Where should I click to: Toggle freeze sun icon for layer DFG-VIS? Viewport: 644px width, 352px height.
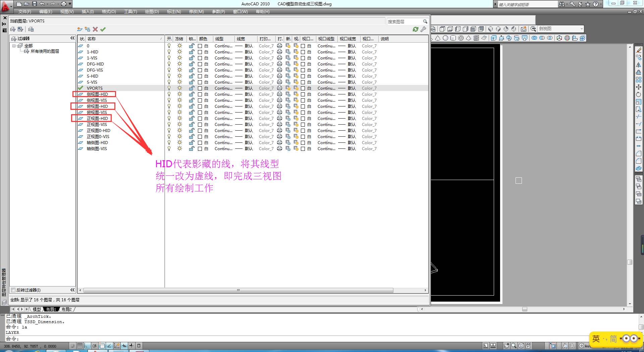180,70
